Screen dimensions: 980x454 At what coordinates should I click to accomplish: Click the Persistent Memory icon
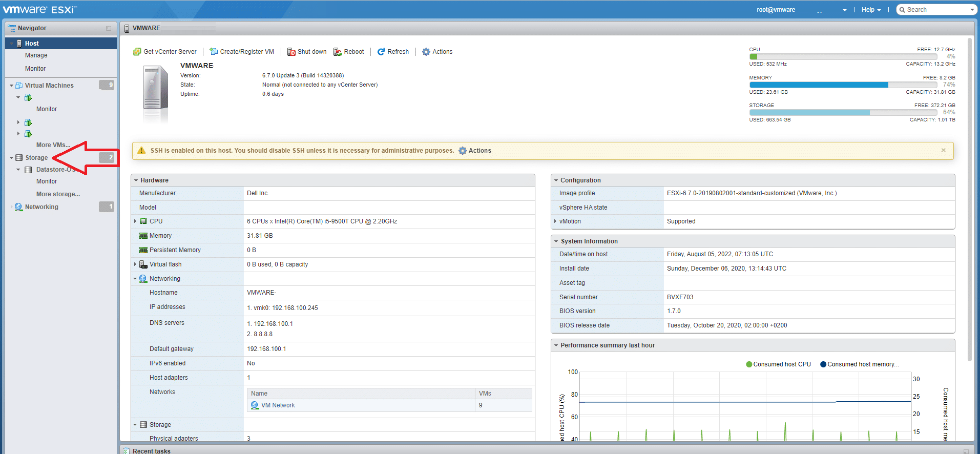tap(143, 250)
